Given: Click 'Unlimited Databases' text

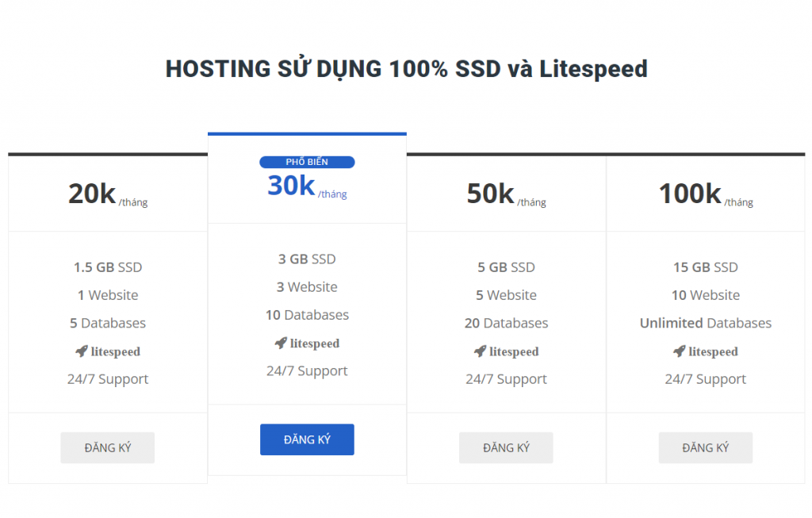Looking at the screenshot, I should click(x=705, y=323).
